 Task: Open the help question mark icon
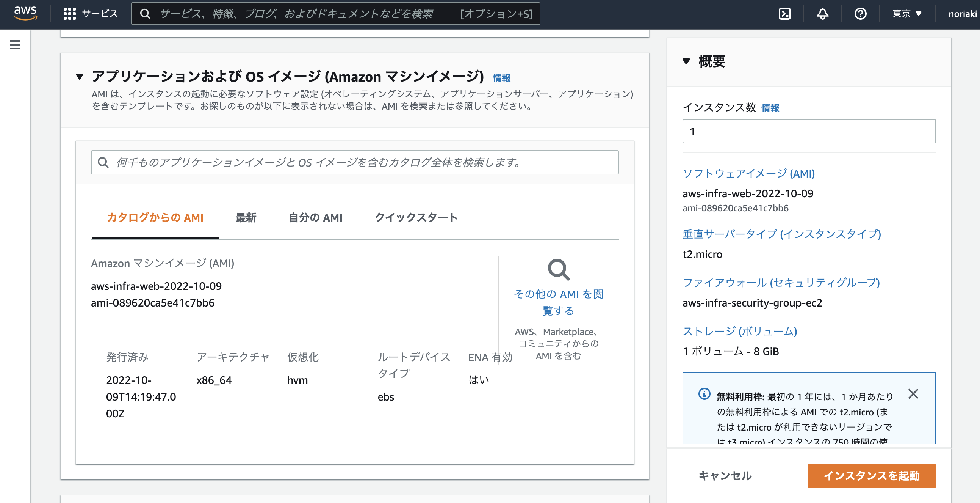pos(860,14)
